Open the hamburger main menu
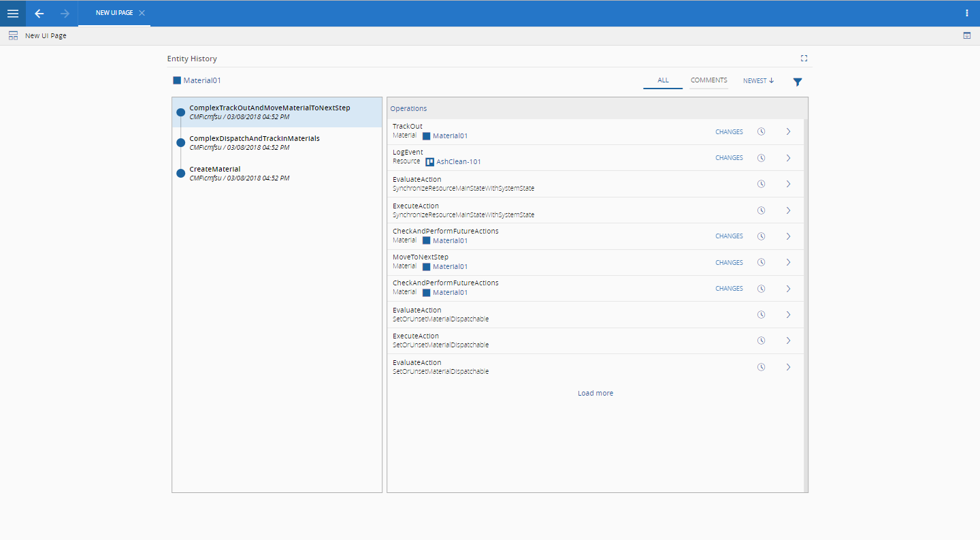The image size is (980, 540). (13, 14)
